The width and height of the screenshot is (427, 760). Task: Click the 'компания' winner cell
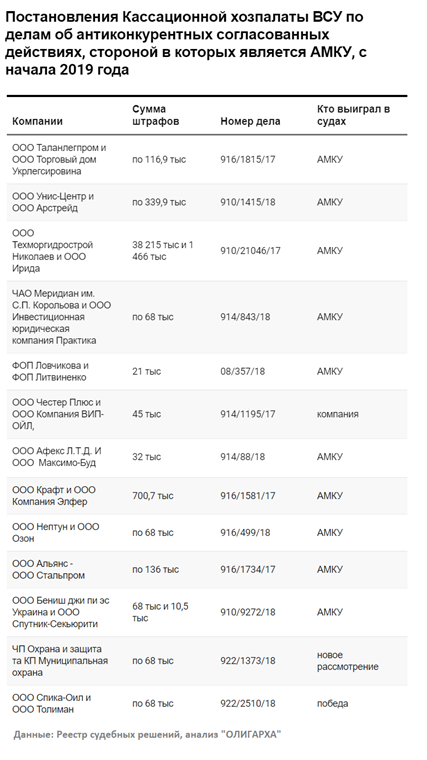(338, 414)
